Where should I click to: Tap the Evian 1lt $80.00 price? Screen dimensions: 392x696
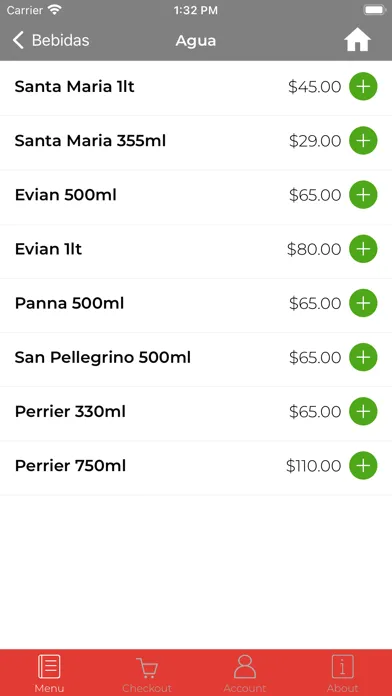314,249
